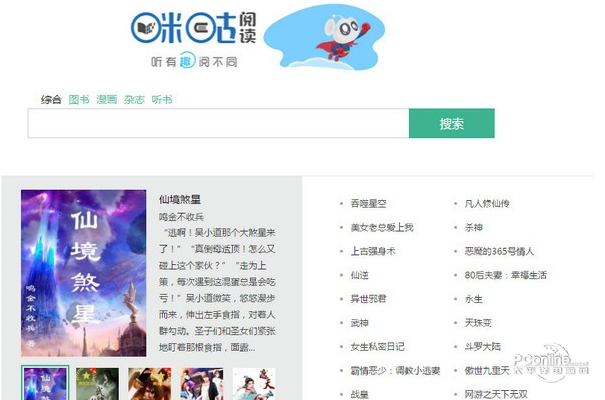Select the 综合 search tab
This screenshot has width=605, height=400.
pos(51,100)
